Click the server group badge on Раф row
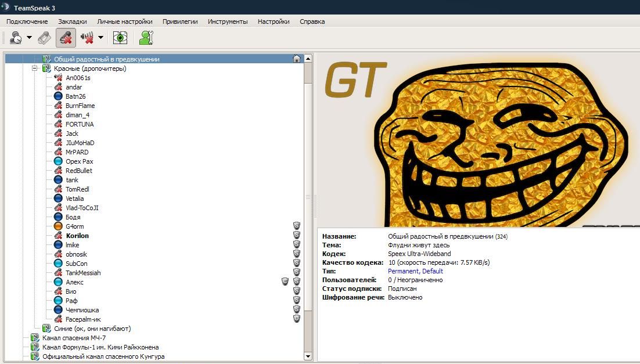Screen dimensions: 640x364 [297, 300]
